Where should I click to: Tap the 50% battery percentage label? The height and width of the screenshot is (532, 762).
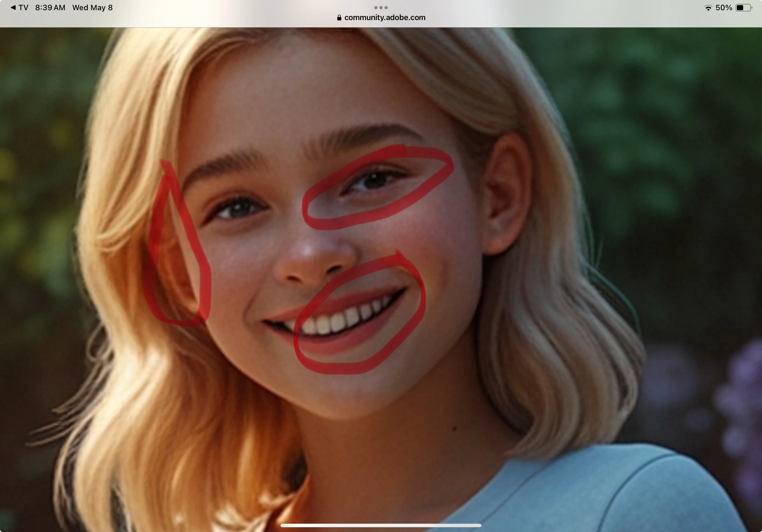tap(723, 8)
